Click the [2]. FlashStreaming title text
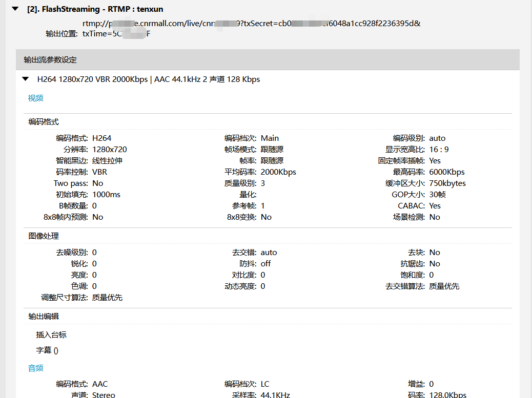The width and height of the screenshot is (532, 398). click(x=95, y=9)
